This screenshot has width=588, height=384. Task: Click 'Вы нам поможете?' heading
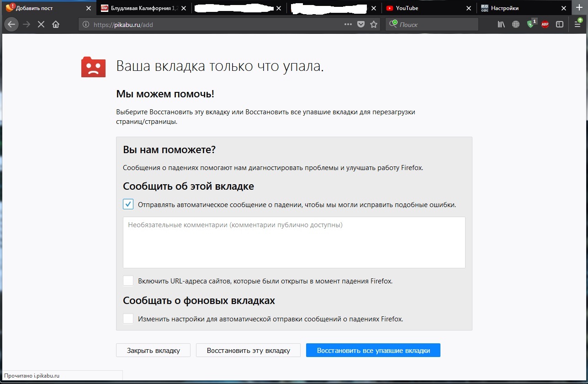pyautogui.click(x=169, y=150)
